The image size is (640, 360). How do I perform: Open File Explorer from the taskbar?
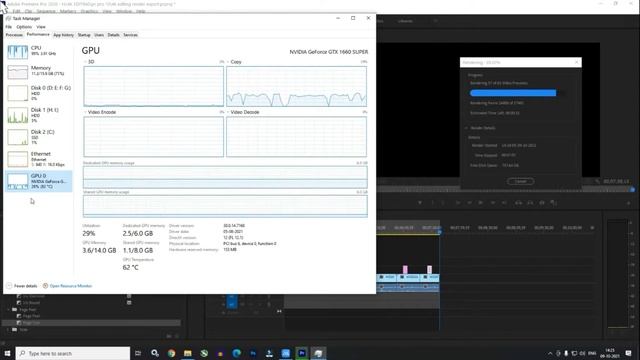188,353
